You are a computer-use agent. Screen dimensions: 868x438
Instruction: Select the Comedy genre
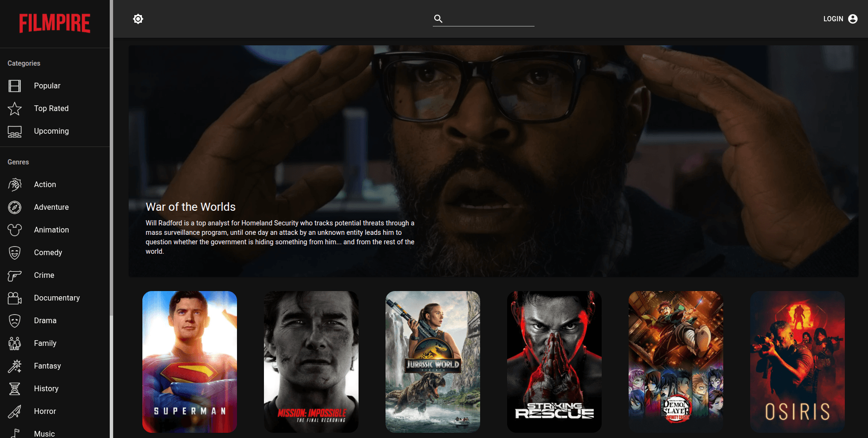[55, 253]
